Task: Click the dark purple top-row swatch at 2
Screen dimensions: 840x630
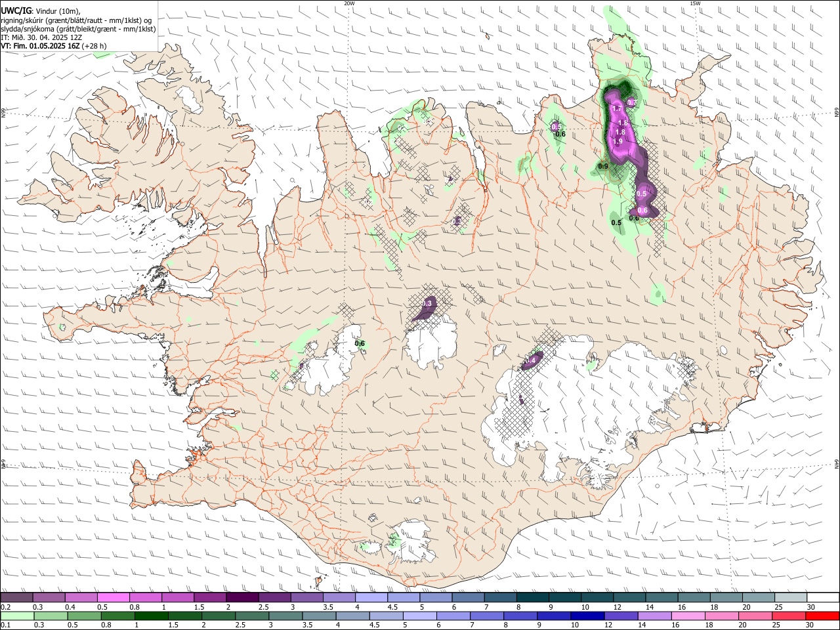Action: click(242, 598)
